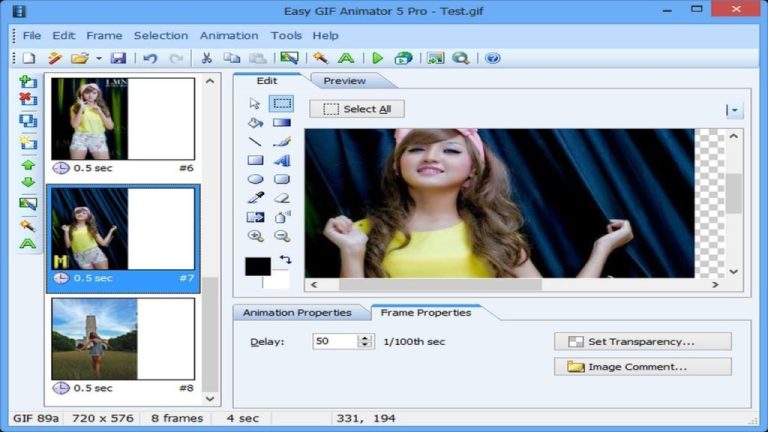This screenshot has height=432, width=768.
Task: Select the frame #6 thumbnail
Action: [x=123, y=119]
